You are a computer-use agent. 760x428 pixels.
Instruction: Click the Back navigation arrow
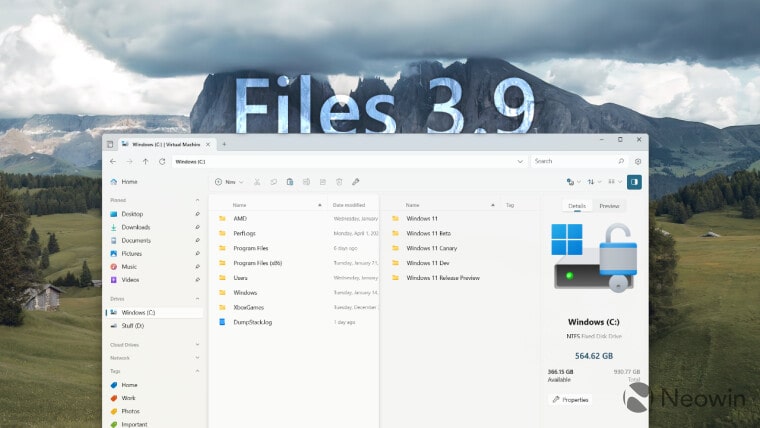coord(113,161)
